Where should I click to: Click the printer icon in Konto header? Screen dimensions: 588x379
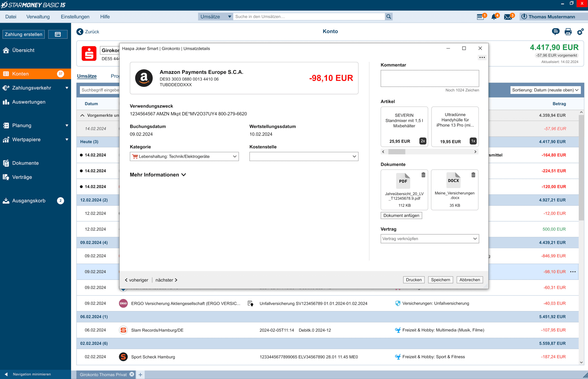pos(568,31)
